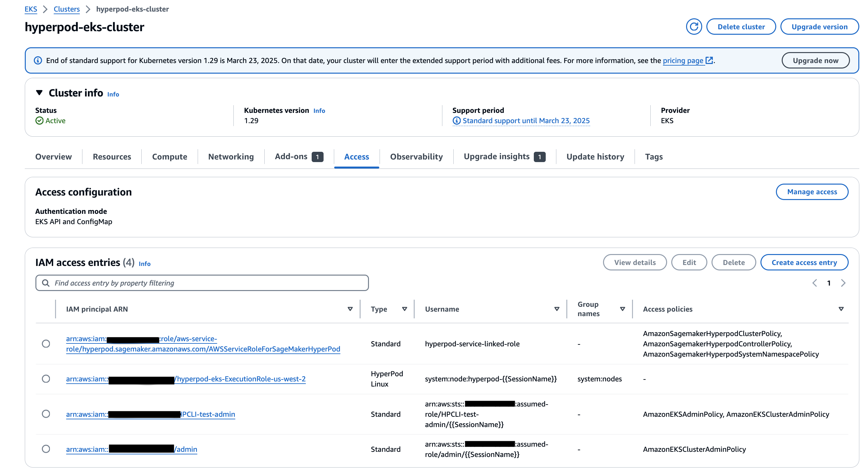
Task: Select the hyperpod-eks-ExecutionRole entry radio button
Action: coord(46,378)
